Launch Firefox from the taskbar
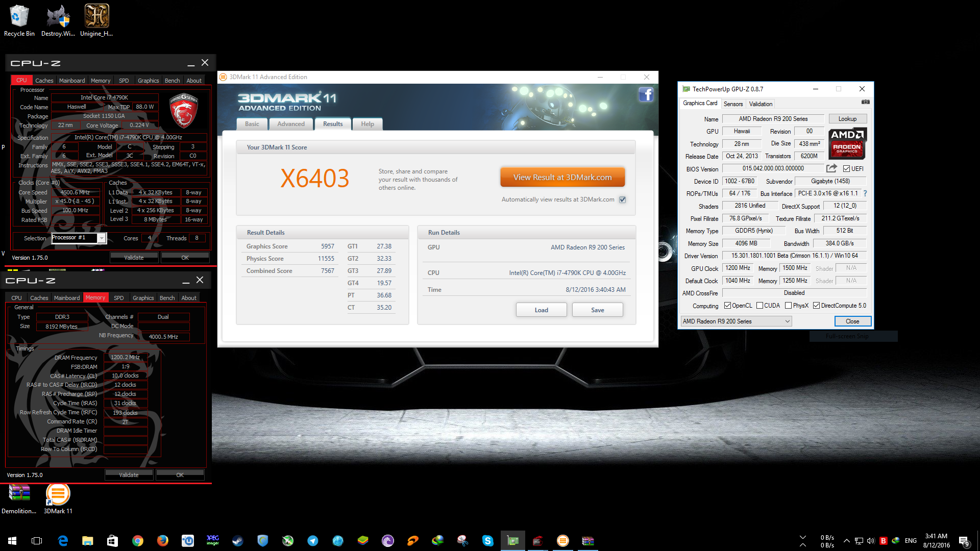This screenshot has width=980, height=551. [162, 541]
